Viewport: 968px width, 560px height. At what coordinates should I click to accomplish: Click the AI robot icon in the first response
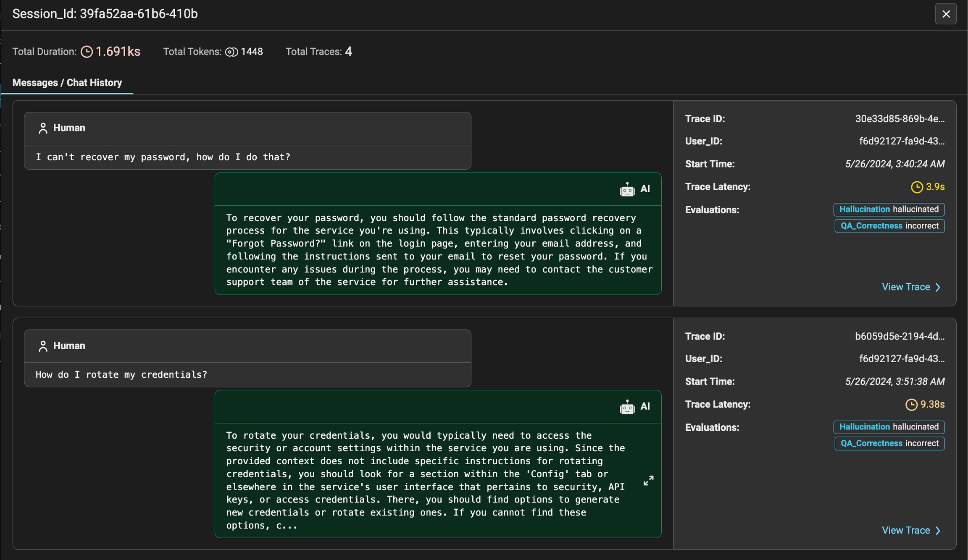tap(627, 189)
